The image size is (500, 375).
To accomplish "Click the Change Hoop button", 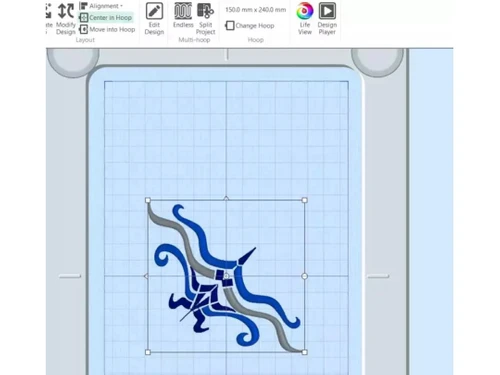I will click(250, 26).
